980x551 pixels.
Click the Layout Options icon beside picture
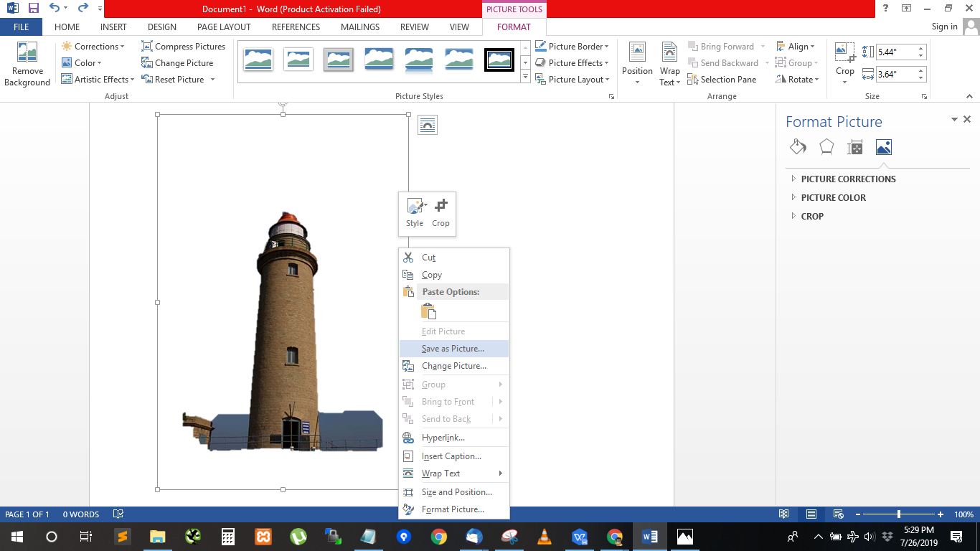(427, 125)
